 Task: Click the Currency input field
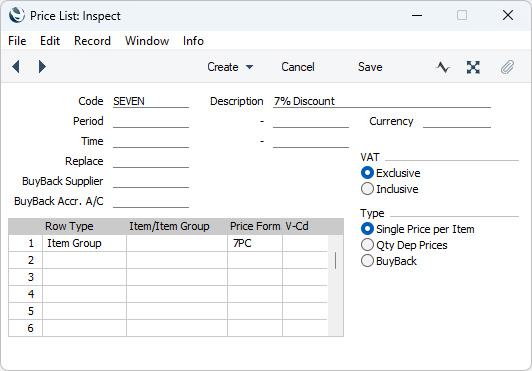[457, 121]
